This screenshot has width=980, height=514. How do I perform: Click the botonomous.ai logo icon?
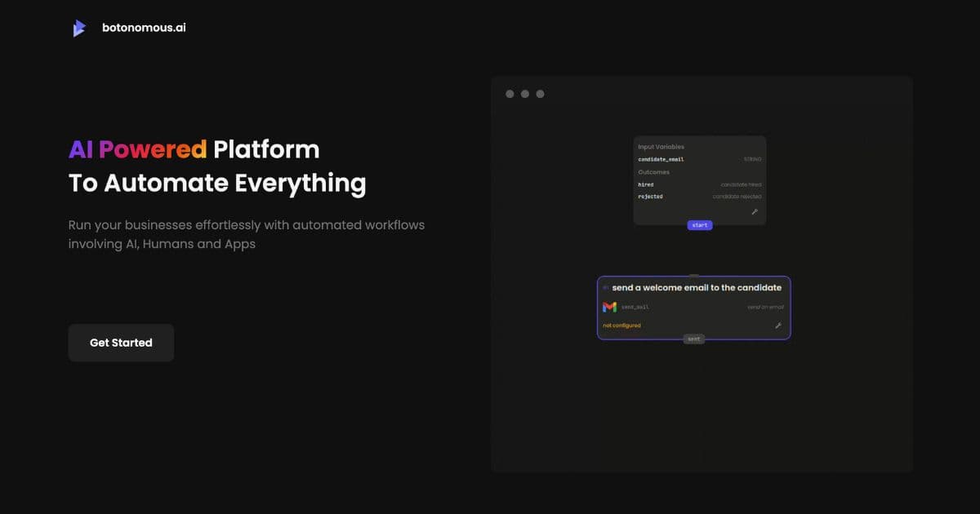point(78,28)
